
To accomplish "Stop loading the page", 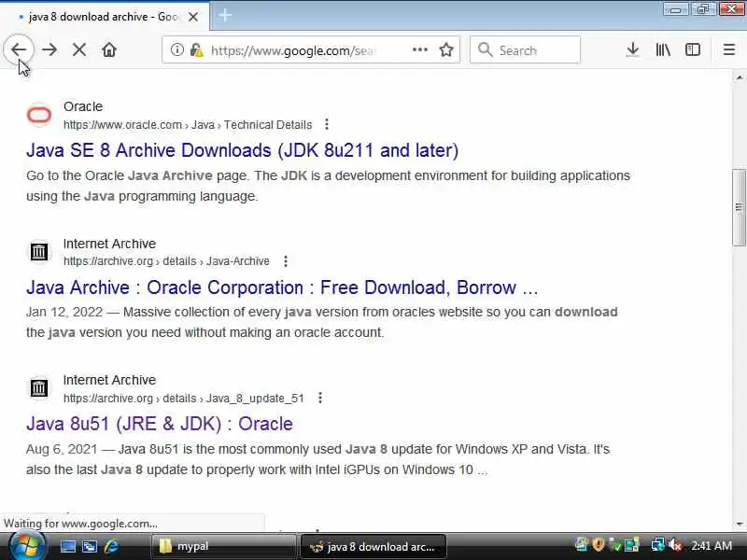I will click(79, 49).
